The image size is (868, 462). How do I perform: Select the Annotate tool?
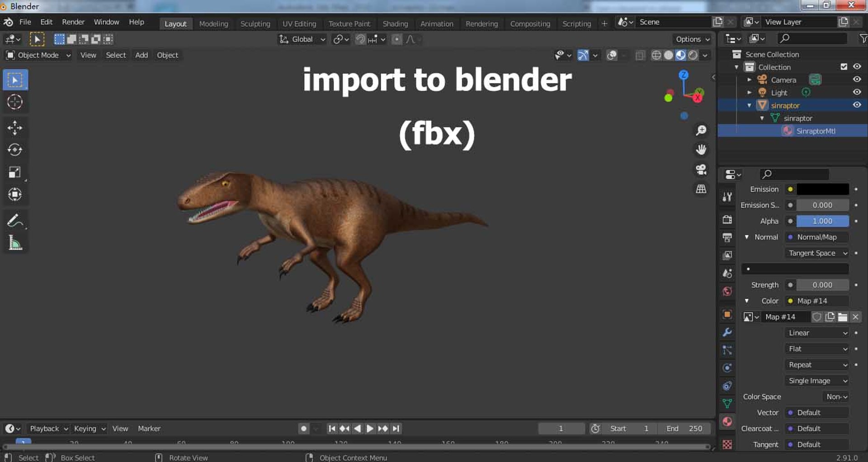15,221
